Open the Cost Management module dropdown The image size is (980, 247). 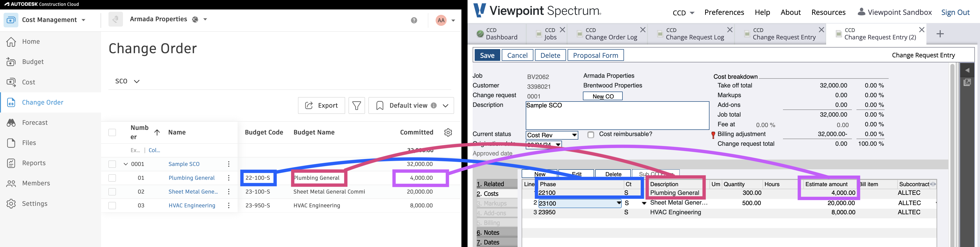point(83,20)
